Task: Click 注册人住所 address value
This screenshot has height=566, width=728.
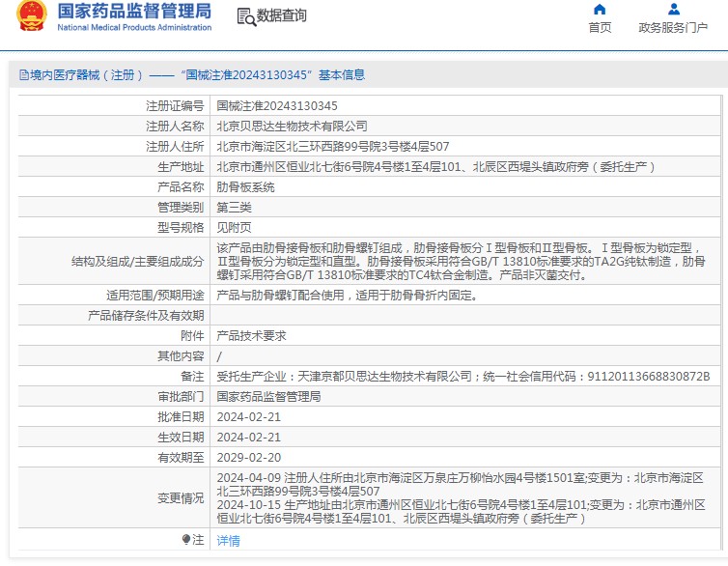Action: [333, 147]
